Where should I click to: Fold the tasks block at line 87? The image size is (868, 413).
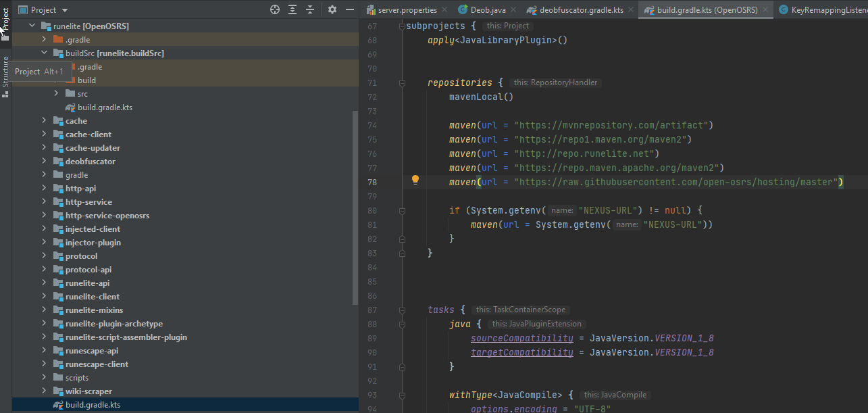(x=402, y=310)
